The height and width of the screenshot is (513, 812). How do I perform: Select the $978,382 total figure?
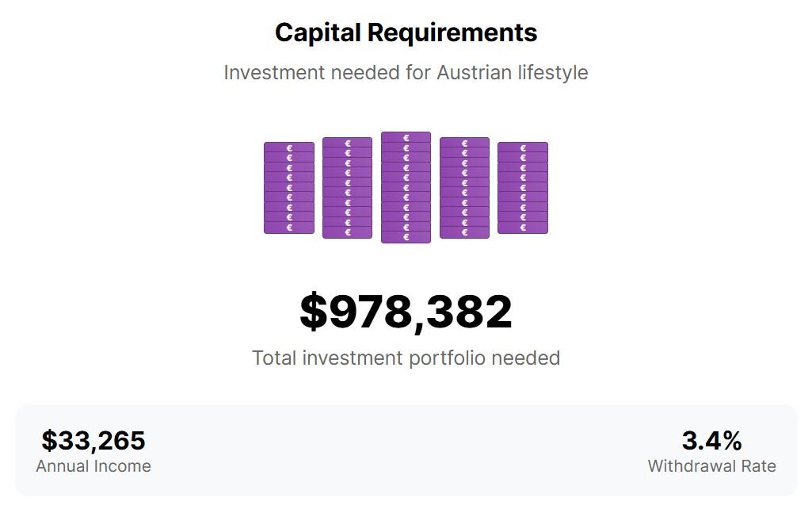[406, 312]
